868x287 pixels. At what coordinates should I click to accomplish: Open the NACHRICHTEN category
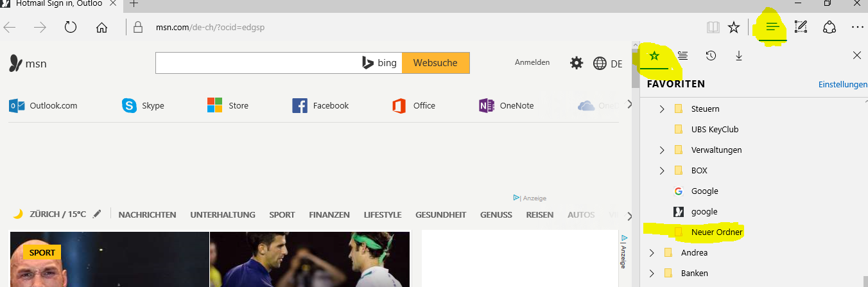click(148, 214)
